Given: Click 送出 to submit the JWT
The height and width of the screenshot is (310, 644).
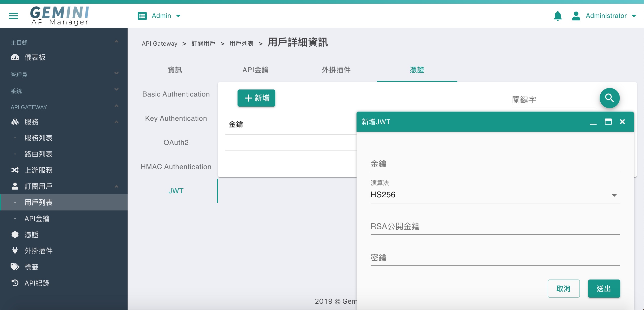Looking at the screenshot, I should pyautogui.click(x=604, y=289).
